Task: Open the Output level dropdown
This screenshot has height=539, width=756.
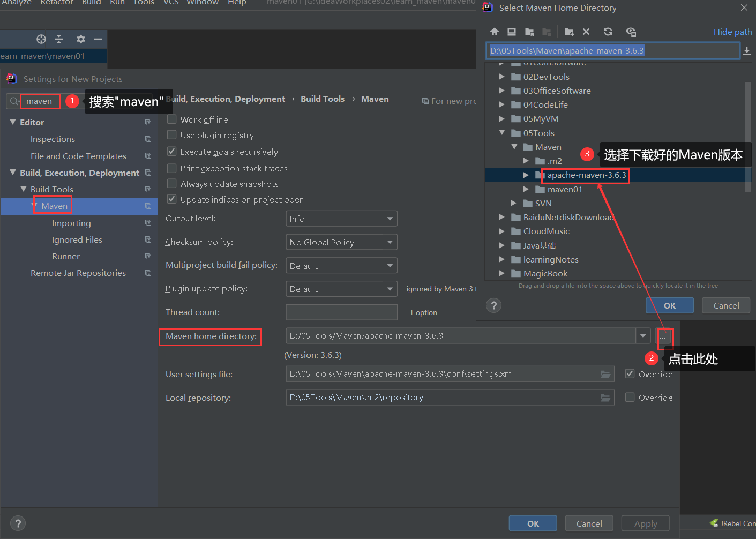Action: pyautogui.click(x=342, y=219)
